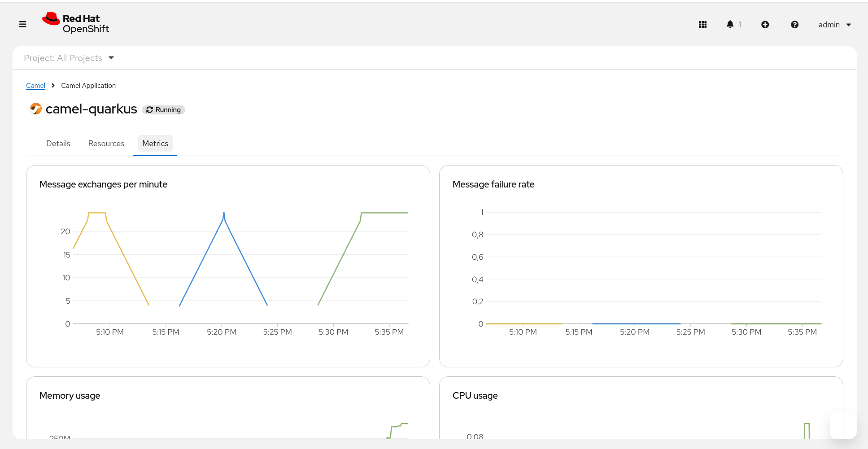Open the help question mark menu
Viewport: 868px width, 449px height.
pos(794,25)
